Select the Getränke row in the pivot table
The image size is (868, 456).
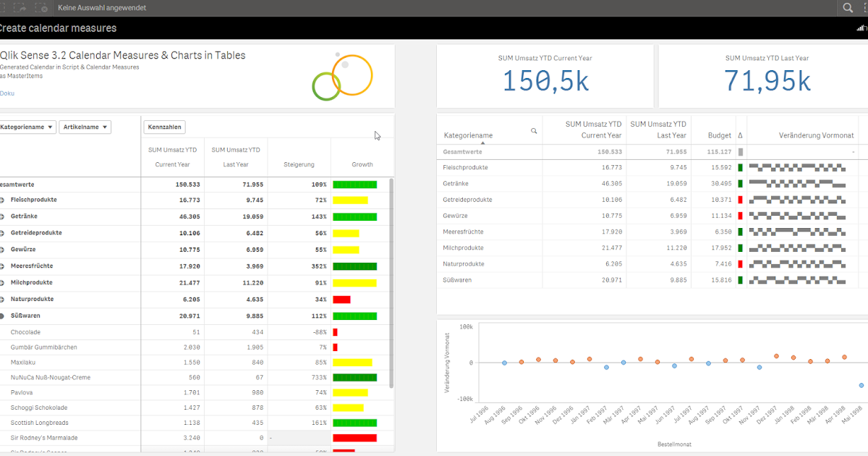point(25,216)
